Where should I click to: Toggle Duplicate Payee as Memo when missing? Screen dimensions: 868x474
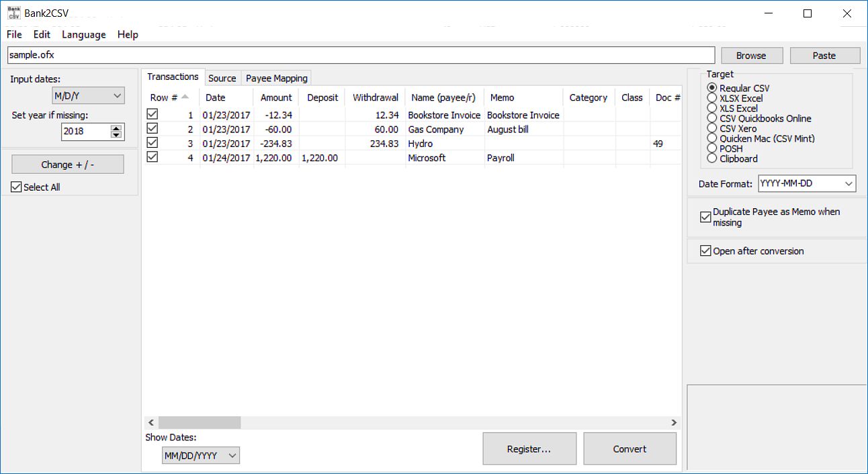point(705,217)
